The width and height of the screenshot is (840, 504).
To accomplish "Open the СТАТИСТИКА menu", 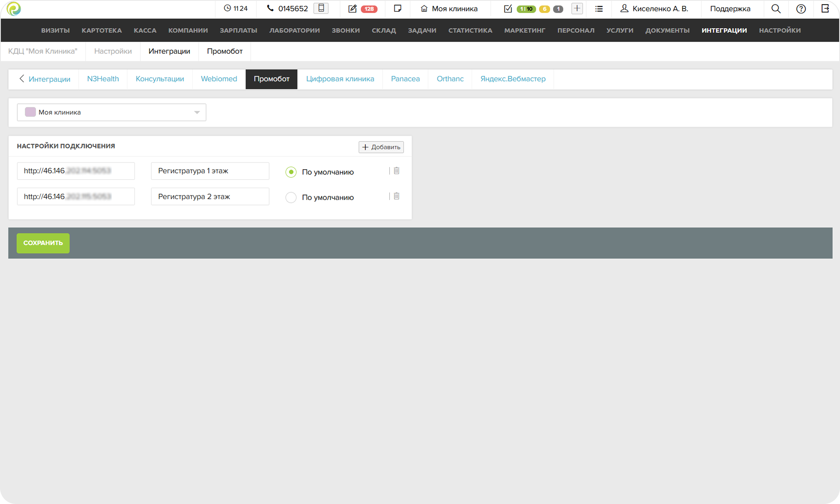I will tap(470, 30).
